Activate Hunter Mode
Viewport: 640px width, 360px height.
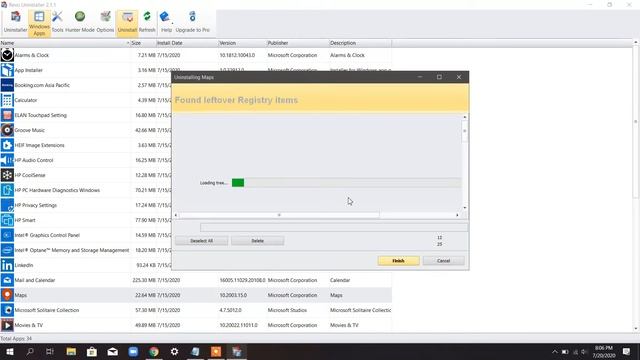(x=80, y=22)
